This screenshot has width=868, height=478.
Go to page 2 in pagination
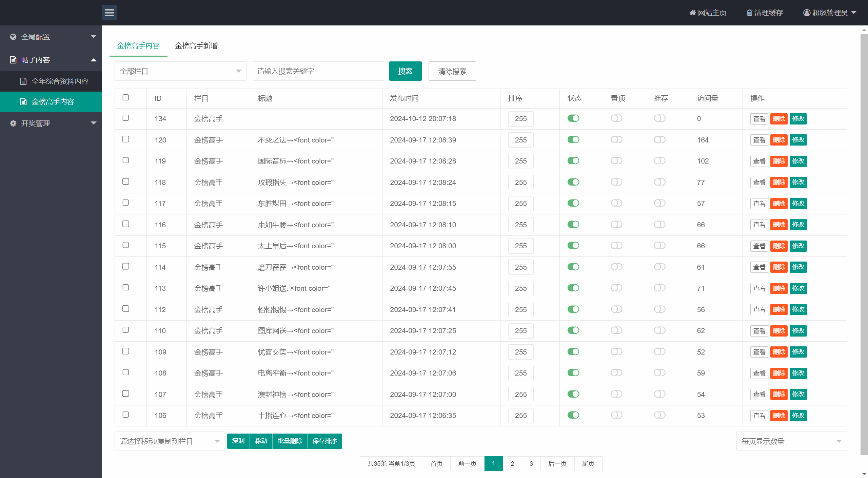coord(512,463)
